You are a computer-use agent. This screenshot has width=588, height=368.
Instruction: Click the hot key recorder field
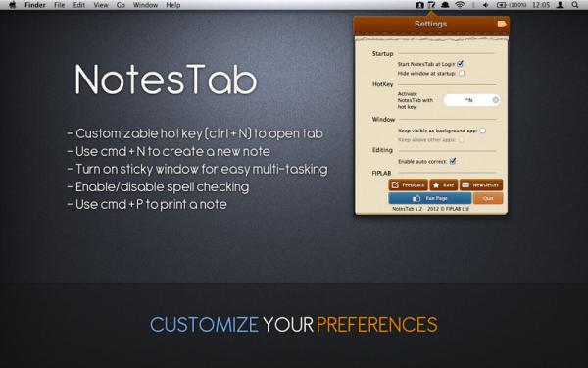click(x=471, y=100)
